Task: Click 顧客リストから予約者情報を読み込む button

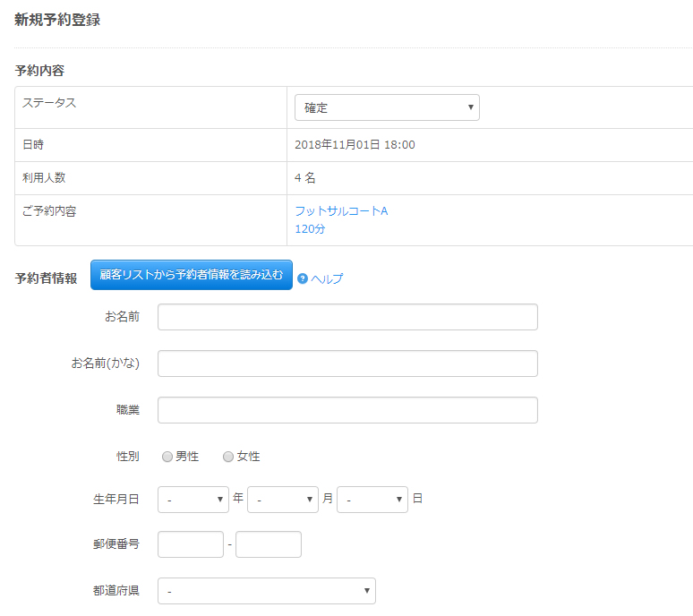Action: [192, 275]
